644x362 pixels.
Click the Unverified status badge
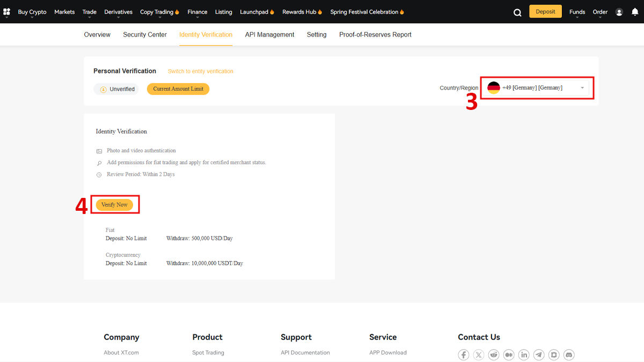[x=116, y=89]
